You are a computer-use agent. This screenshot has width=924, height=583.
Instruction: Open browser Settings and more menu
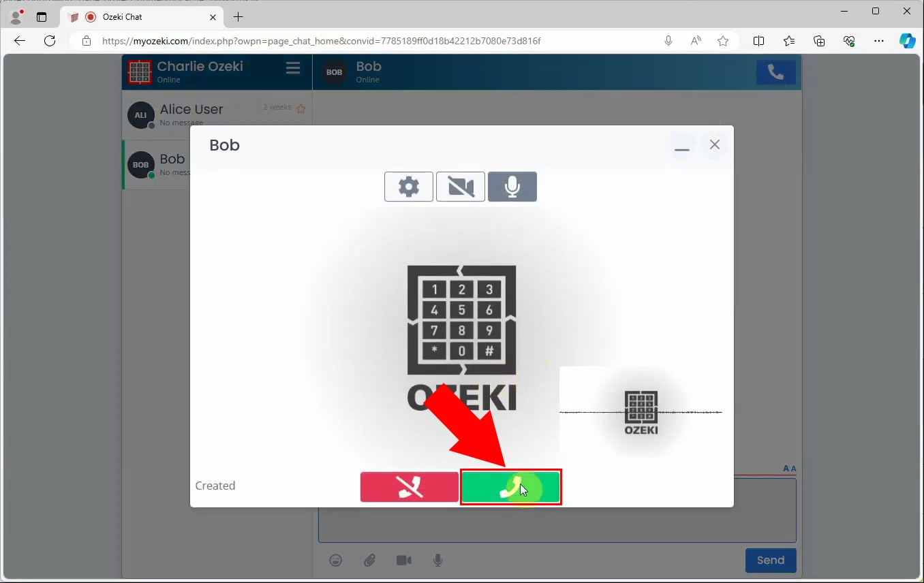click(879, 41)
